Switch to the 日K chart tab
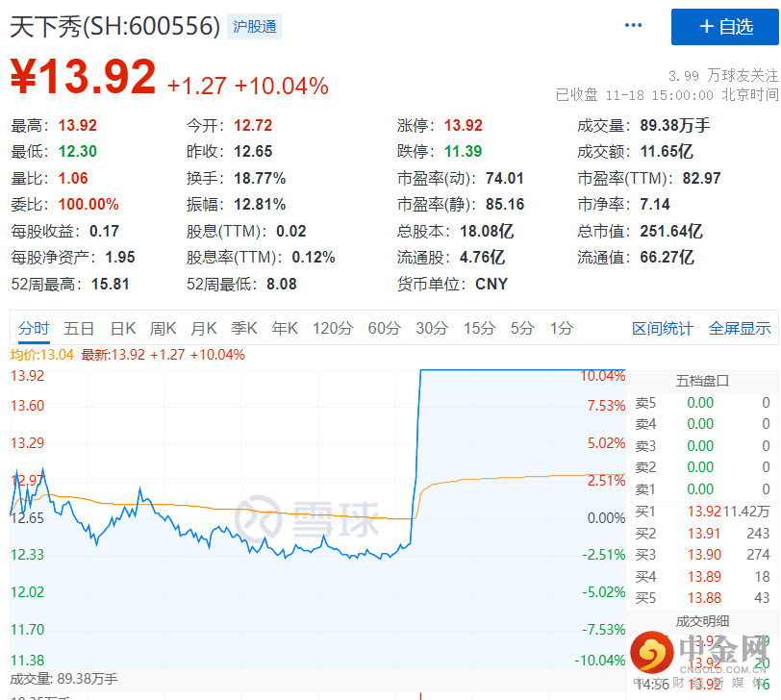Viewport: 781px width, 700px height. click(x=123, y=329)
